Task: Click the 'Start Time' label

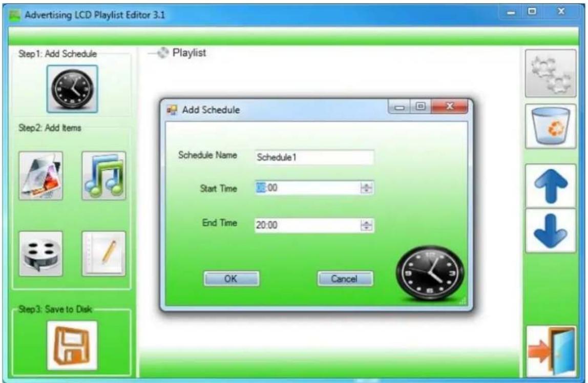Action: 218,188
